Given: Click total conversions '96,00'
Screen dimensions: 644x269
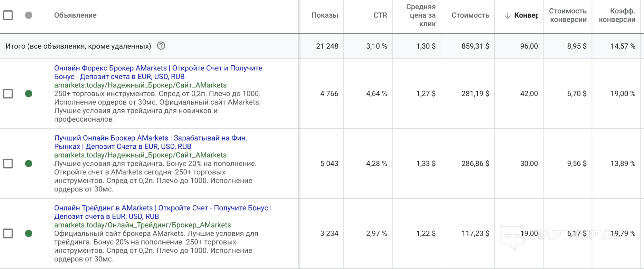Looking at the screenshot, I should (529, 46).
